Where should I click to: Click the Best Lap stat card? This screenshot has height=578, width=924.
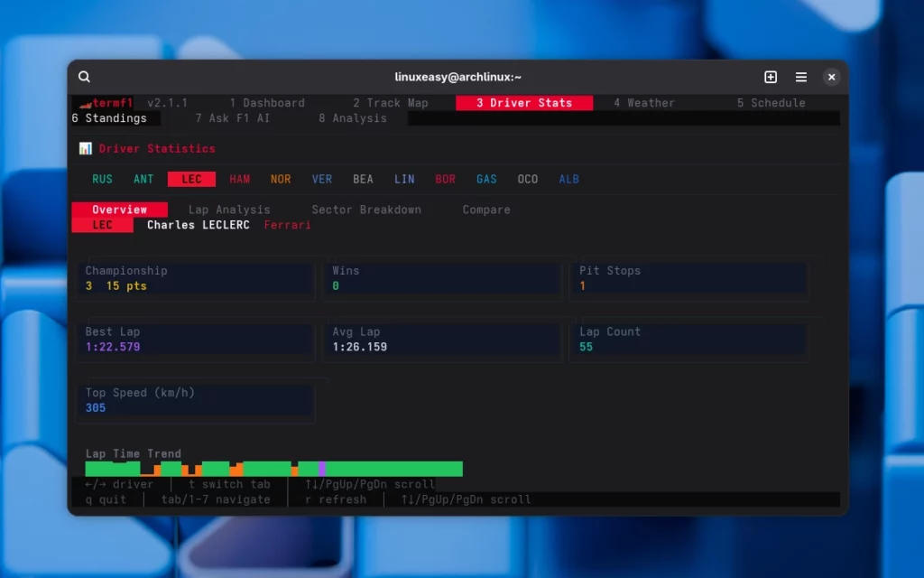pos(195,341)
